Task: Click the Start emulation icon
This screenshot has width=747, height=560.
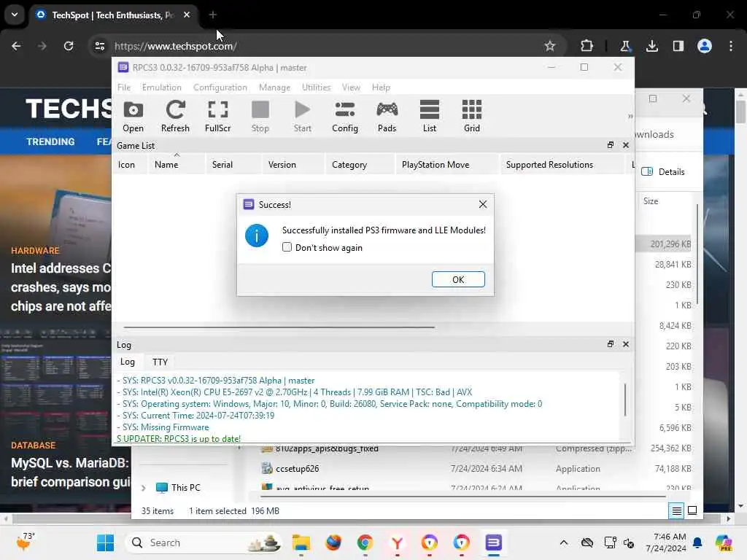Action: pos(303,116)
